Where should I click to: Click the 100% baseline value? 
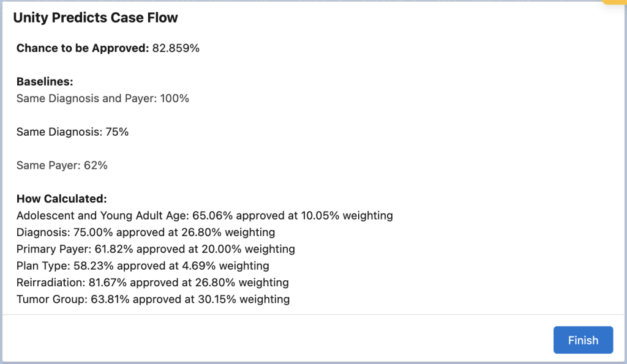point(175,98)
